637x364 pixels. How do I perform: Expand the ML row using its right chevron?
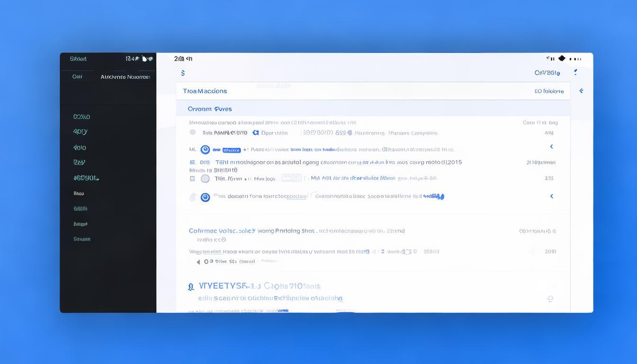(551, 146)
